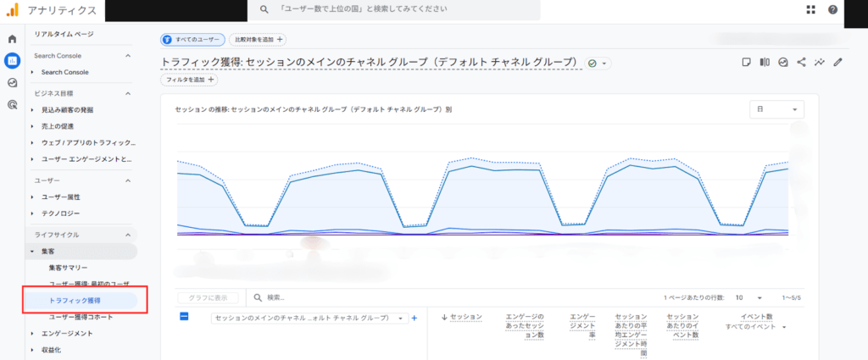Open the Insights sparkline icon

point(820,63)
